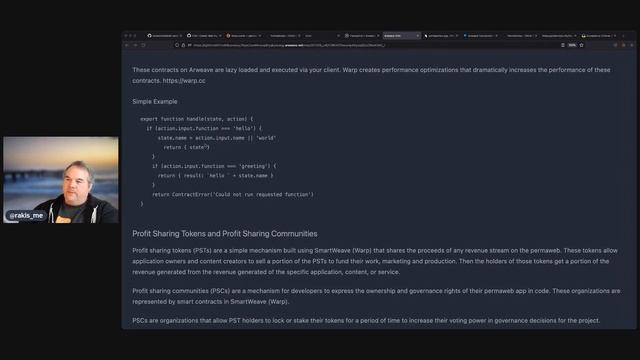The image size is (640, 360).
Task: Click code line checking function 'greeting'
Action: coord(214,166)
